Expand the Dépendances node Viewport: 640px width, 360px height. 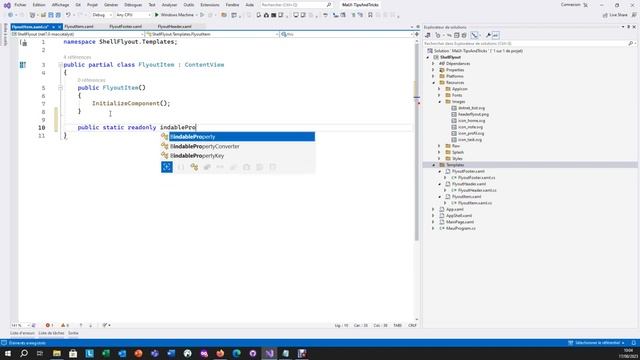433,64
